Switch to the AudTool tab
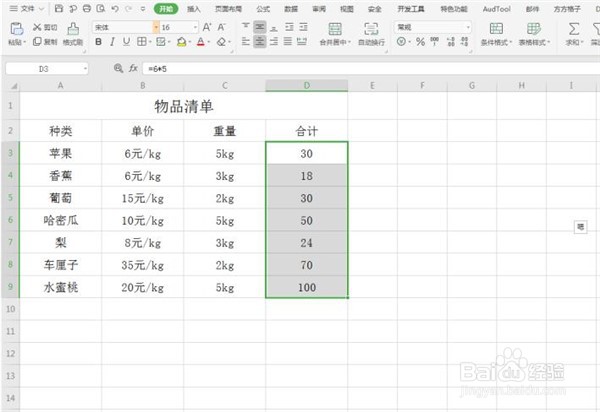Image resolution: width=600 pixels, height=412 pixels. (497, 9)
